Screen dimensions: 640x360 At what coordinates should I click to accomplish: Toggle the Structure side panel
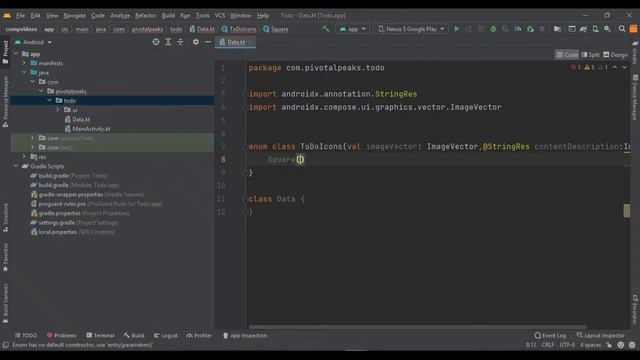5,218
